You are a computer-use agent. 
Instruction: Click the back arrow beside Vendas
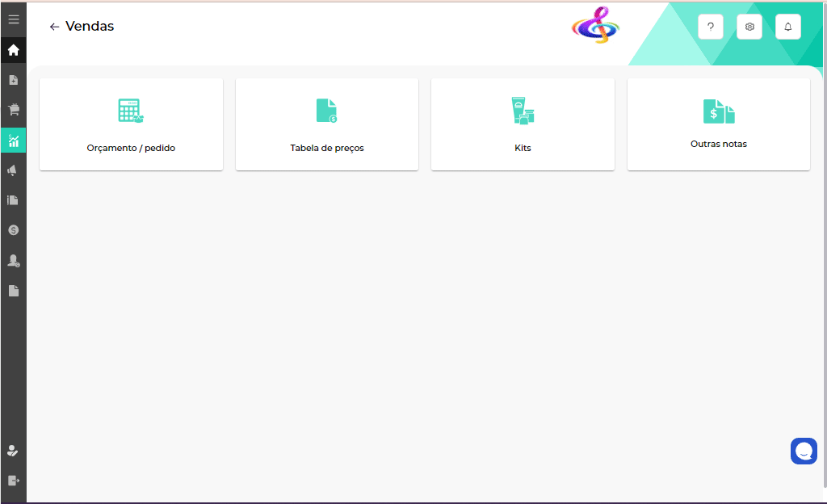coord(54,27)
